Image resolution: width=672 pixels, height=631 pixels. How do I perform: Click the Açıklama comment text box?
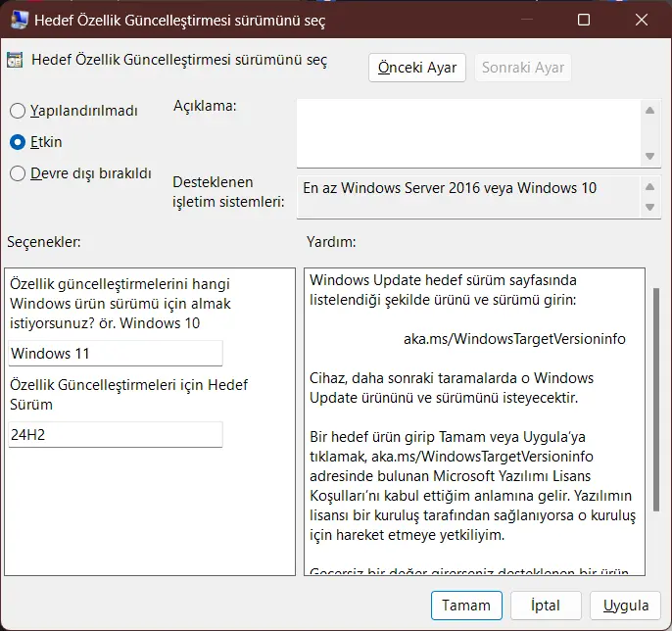coord(468,133)
